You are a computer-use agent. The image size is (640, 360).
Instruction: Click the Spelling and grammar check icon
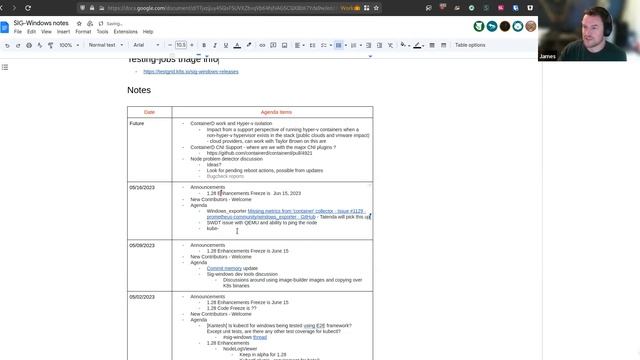(40, 45)
